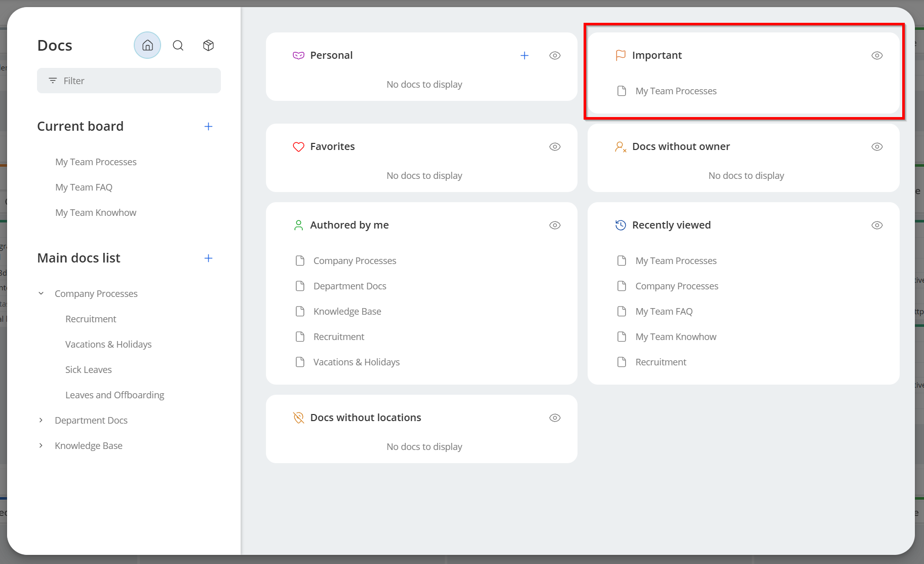Expand the Department Docs tree

click(x=41, y=421)
